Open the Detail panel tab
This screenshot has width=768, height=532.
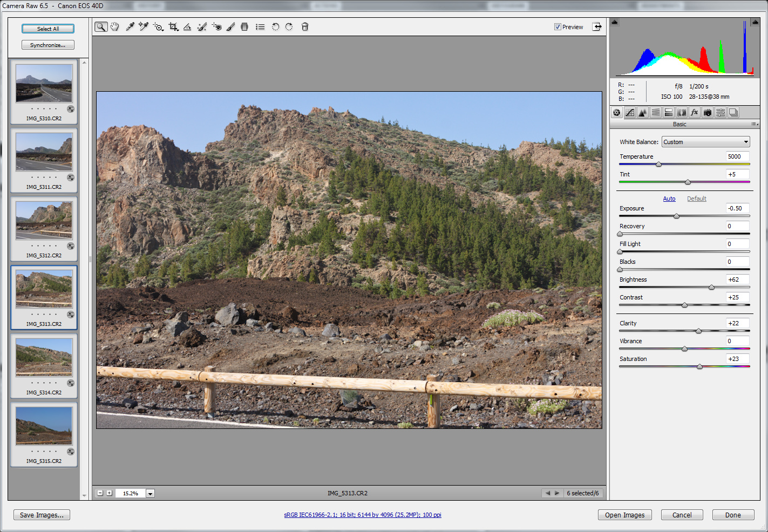pos(643,113)
